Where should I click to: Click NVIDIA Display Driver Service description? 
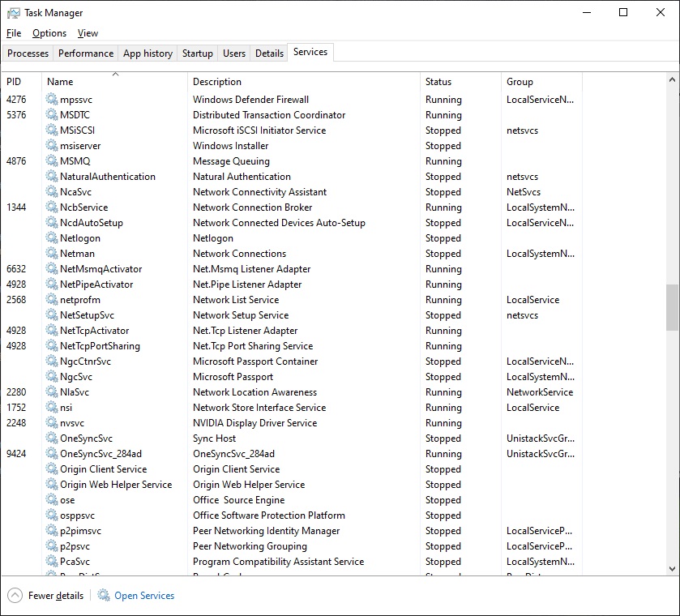(x=255, y=423)
